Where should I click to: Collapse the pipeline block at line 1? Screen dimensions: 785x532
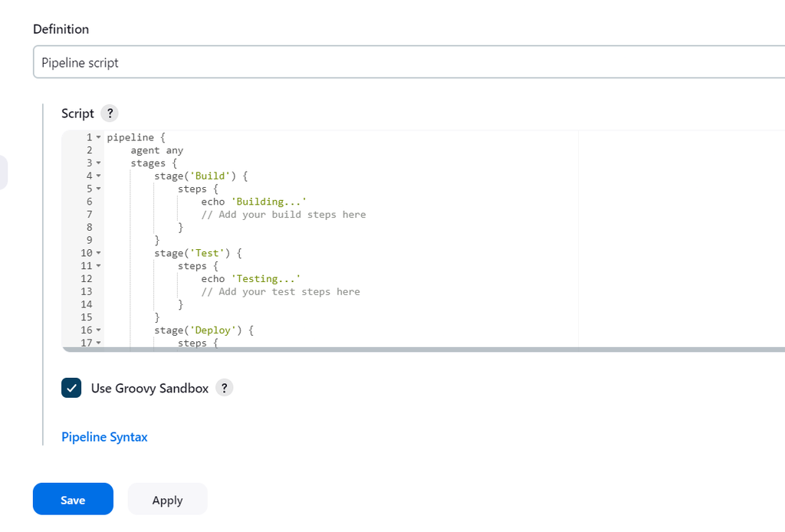98,137
